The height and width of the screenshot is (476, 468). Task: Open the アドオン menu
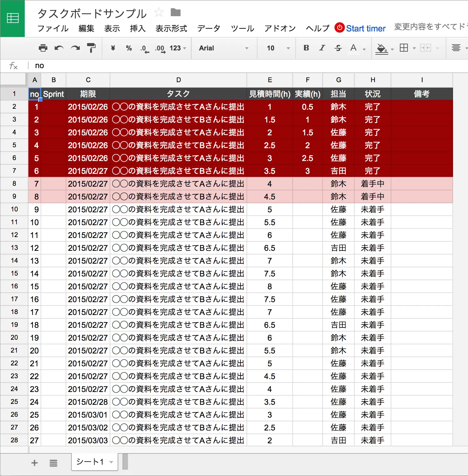(x=280, y=28)
